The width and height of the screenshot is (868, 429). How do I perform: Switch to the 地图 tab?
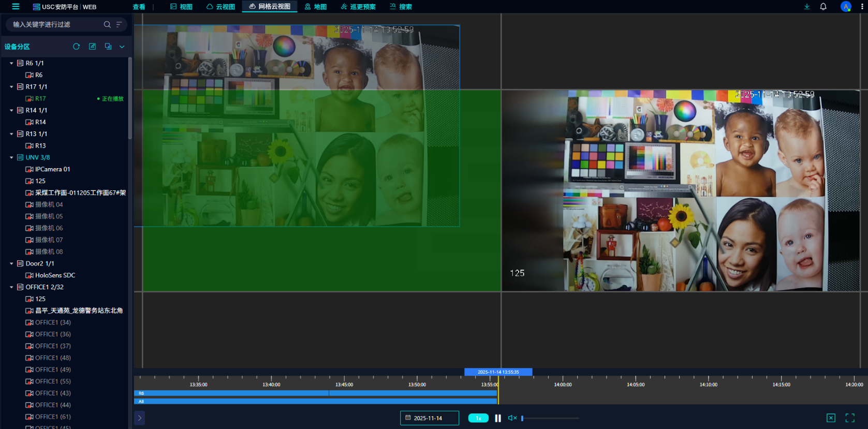[x=316, y=7]
